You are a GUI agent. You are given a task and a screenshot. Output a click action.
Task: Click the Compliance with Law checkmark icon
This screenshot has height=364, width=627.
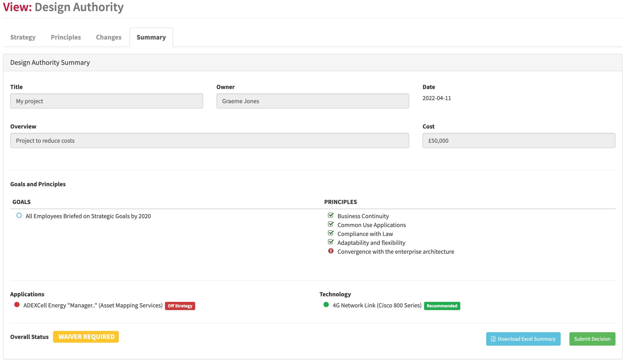[331, 233]
